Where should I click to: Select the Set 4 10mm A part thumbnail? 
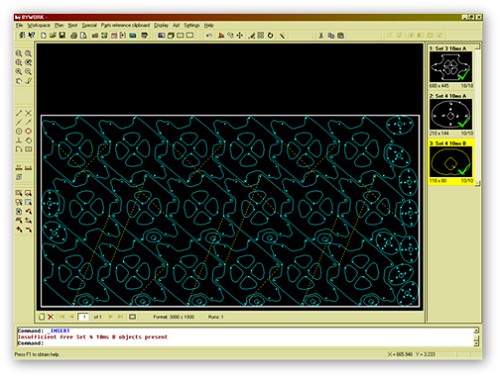[451, 114]
